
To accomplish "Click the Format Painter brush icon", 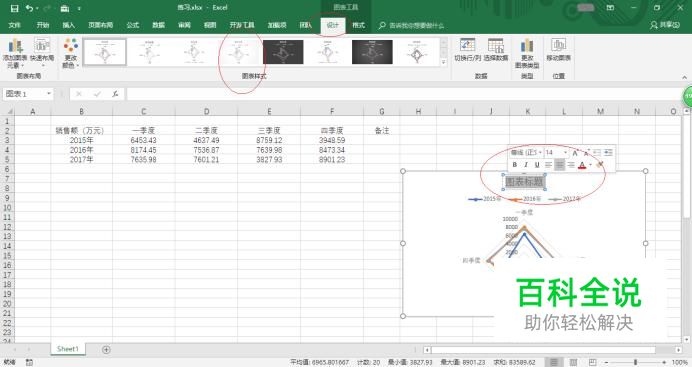I will [599, 165].
